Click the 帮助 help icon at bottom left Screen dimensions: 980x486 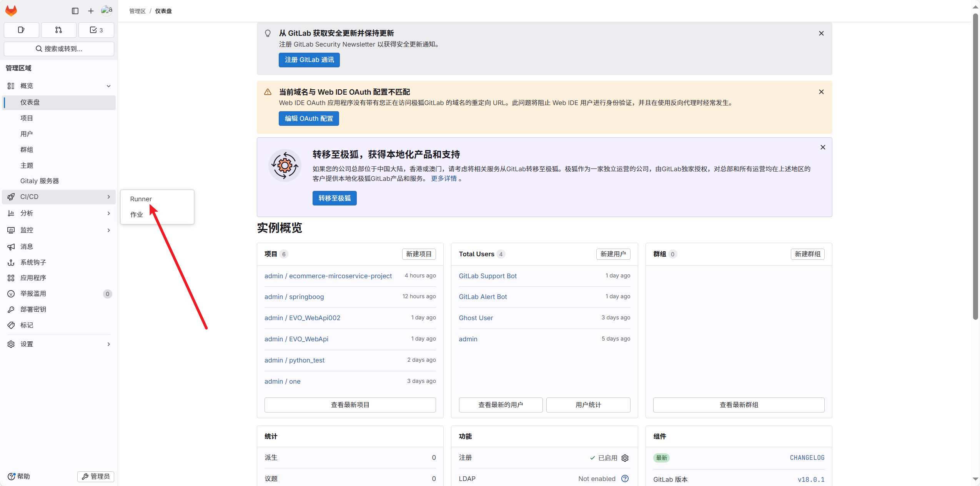click(11, 476)
